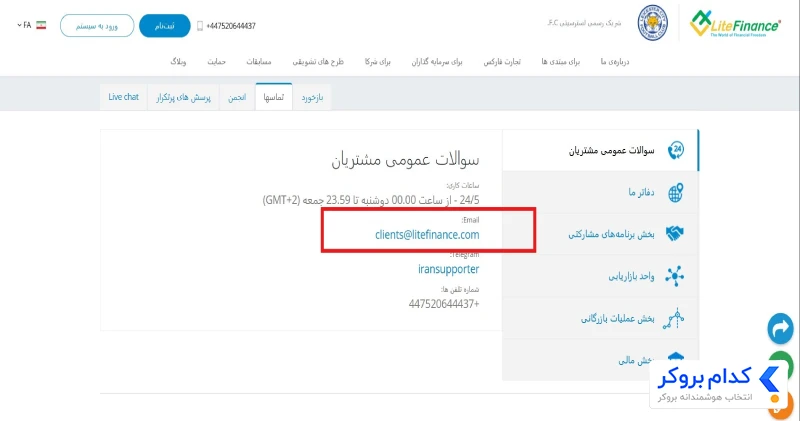Open the LiteFinance logo home link
800x421 pixels.
pyautogui.click(x=735, y=23)
